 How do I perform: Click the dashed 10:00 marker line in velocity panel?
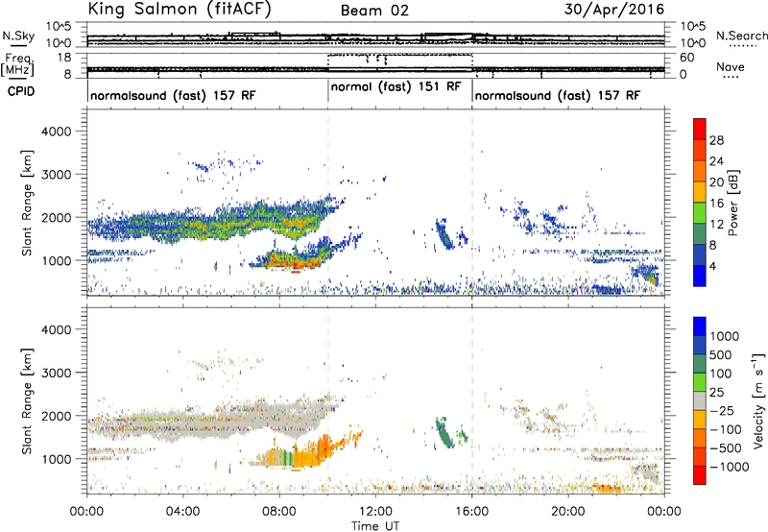pyautogui.click(x=328, y=400)
